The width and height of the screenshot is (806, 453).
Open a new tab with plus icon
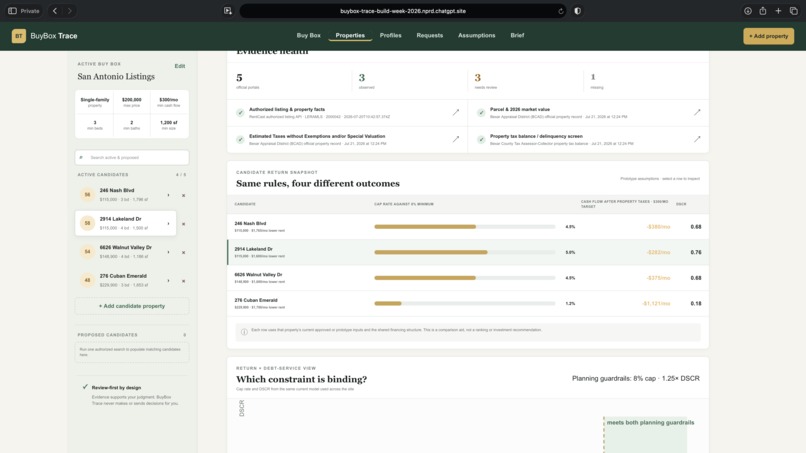click(x=778, y=11)
